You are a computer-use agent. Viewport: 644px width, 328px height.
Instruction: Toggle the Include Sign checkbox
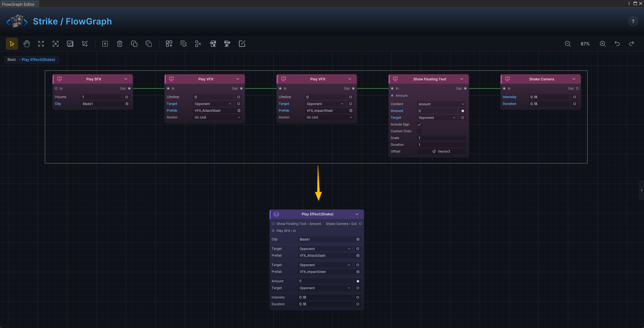[419, 124]
